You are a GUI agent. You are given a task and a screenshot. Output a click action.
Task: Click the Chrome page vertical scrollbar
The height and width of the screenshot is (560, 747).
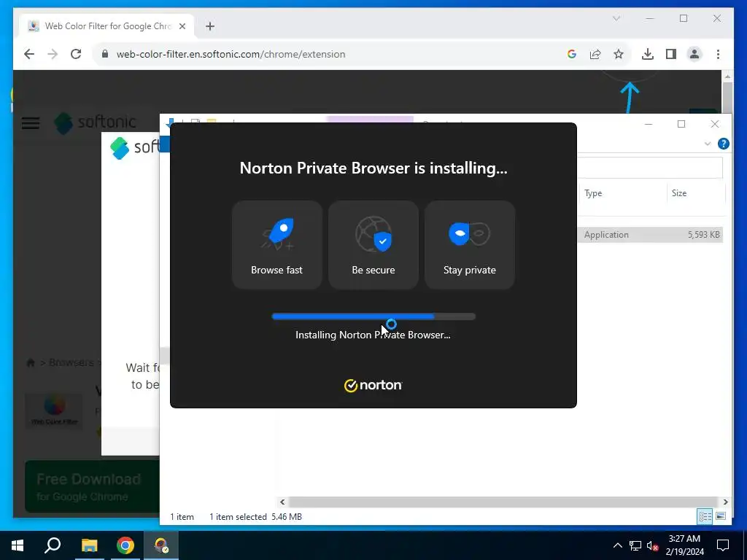[727, 98]
